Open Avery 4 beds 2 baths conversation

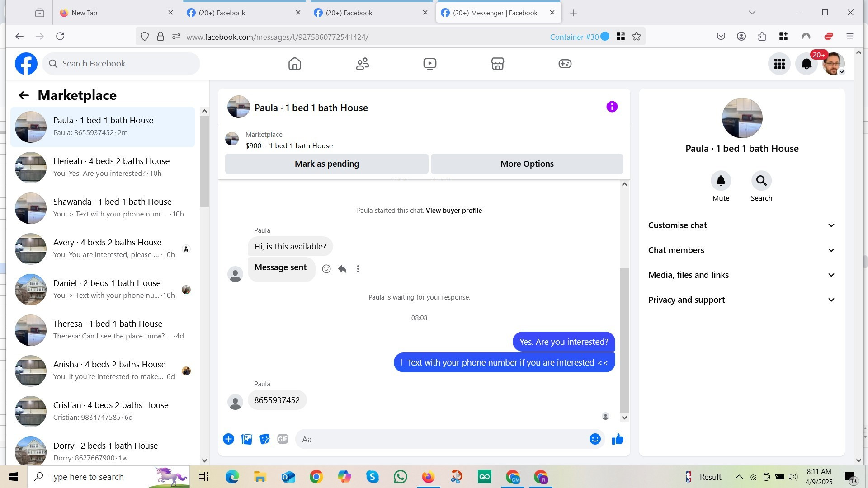[x=103, y=249]
